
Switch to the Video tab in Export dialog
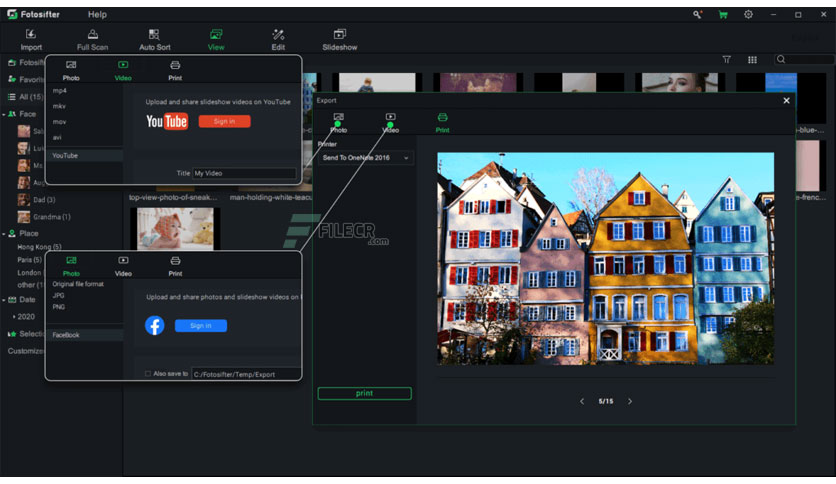point(391,123)
